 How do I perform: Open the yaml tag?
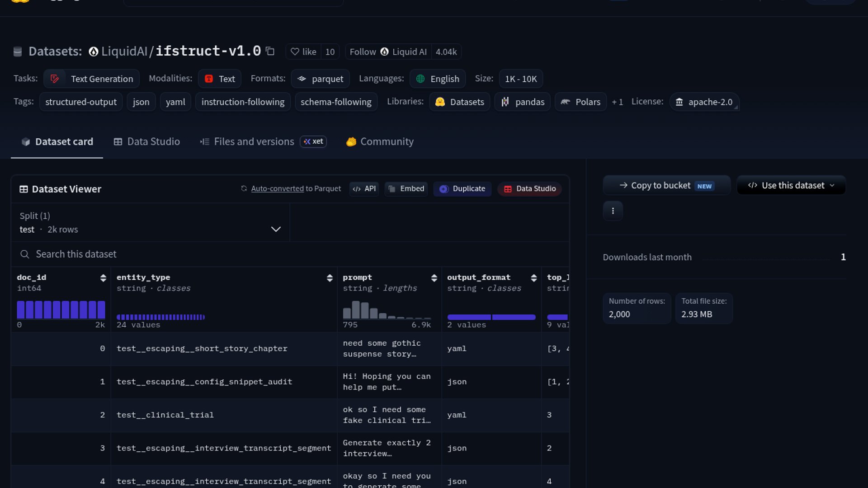tap(175, 102)
